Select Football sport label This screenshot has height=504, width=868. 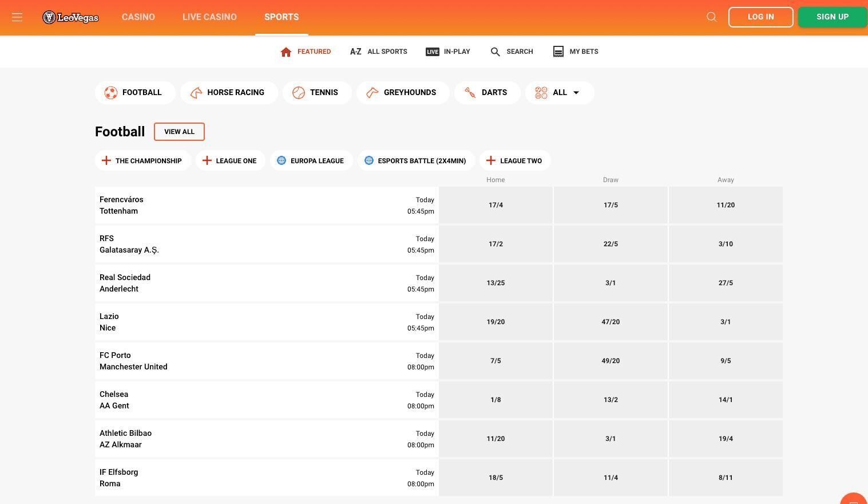[x=142, y=93]
